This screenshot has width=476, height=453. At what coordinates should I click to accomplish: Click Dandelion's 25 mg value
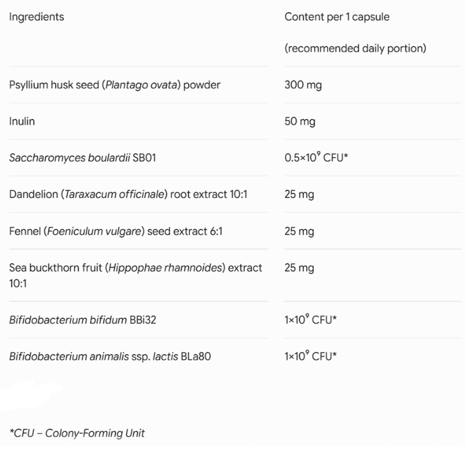[299, 194]
